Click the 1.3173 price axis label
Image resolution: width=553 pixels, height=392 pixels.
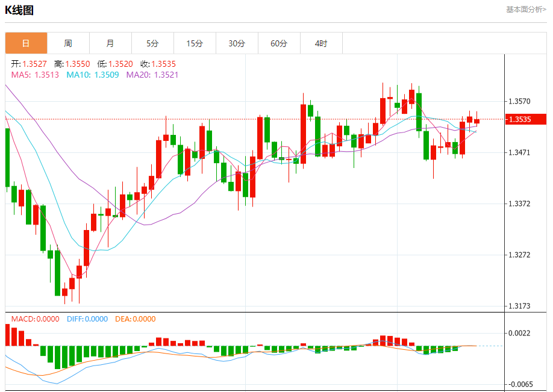[x=519, y=306]
